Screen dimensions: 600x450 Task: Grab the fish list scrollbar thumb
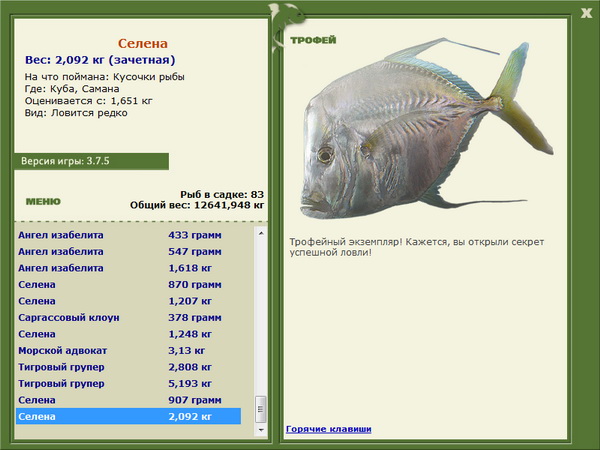point(261,409)
